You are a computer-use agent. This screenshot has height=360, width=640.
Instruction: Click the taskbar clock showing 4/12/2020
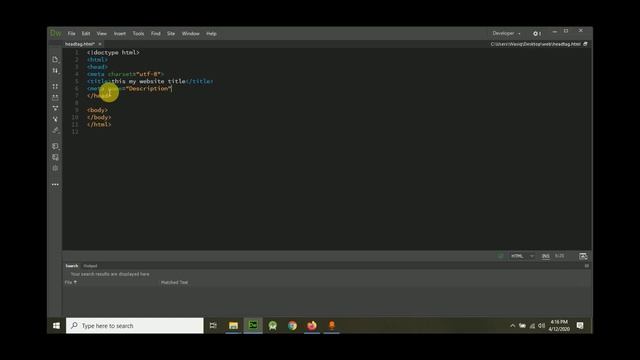(559, 326)
